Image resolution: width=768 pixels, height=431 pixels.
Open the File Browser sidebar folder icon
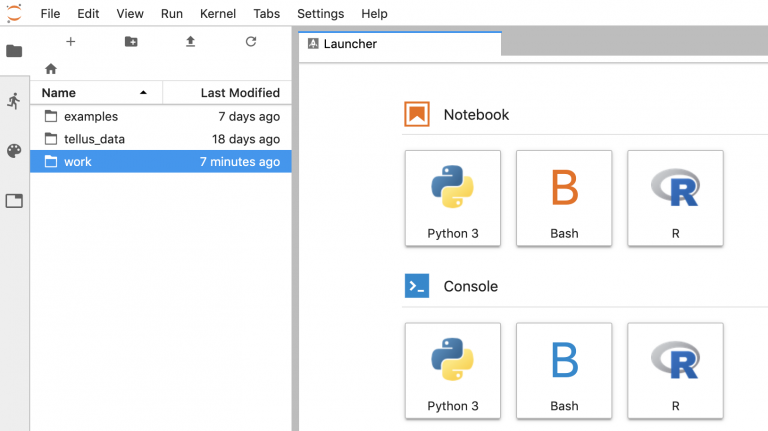(14, 51)
